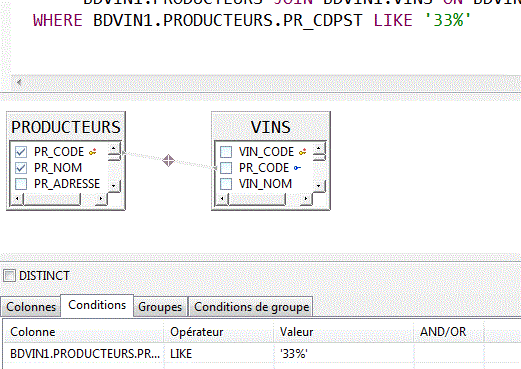521x369 pixels.
Task: Check the PR_ADRESSE column checkbox
Action: [x=21, y=184]
